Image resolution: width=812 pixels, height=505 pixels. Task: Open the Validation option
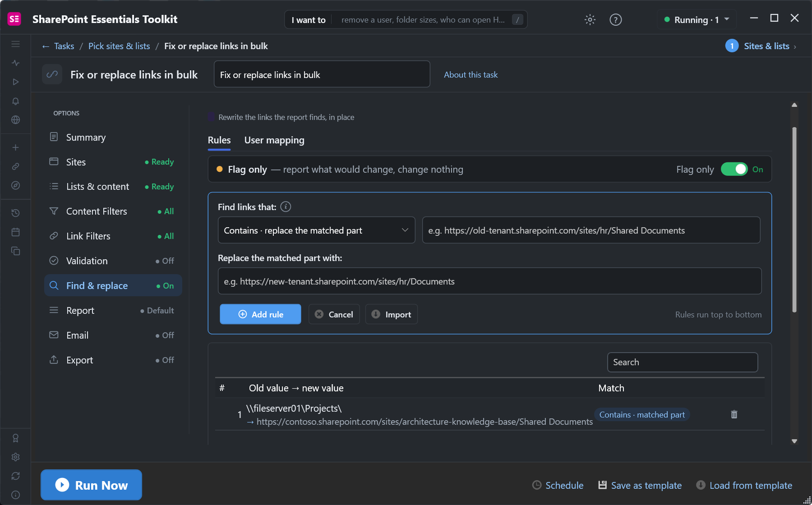[x=113, y=261]
